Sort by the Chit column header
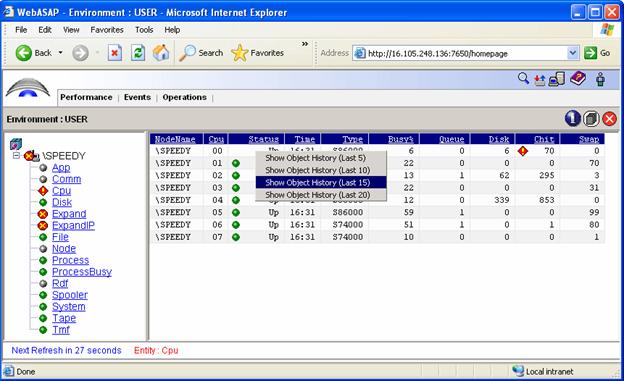 pyautogui.click(x=544, y=139)
